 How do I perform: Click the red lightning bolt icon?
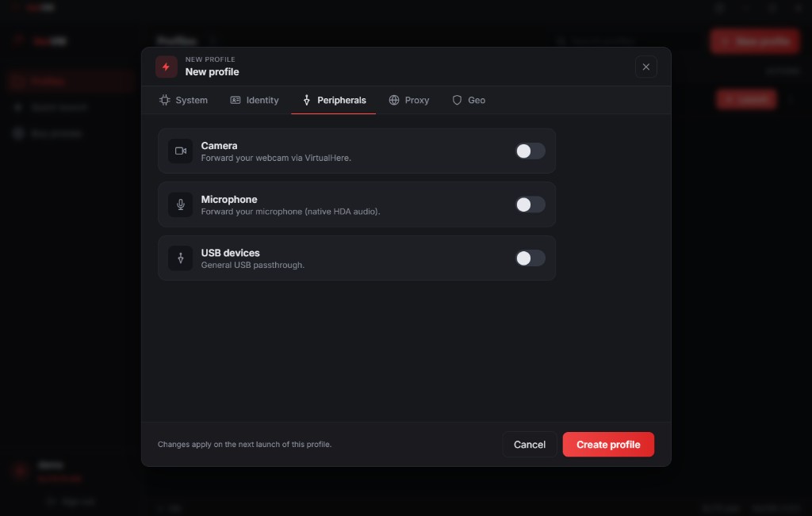click(x=167, y=67)
